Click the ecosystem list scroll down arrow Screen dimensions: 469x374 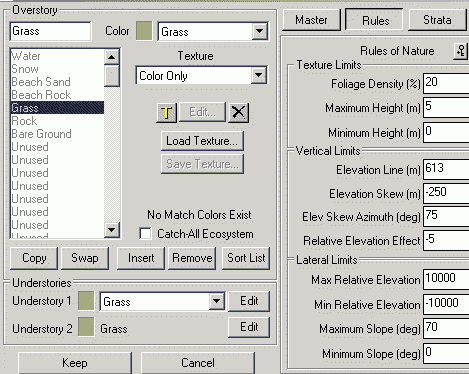(x=112, y=230)
